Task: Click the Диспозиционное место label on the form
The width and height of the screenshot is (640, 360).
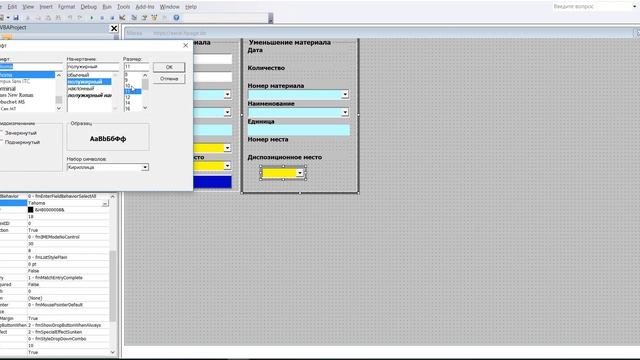Action: tap(284, 157)
